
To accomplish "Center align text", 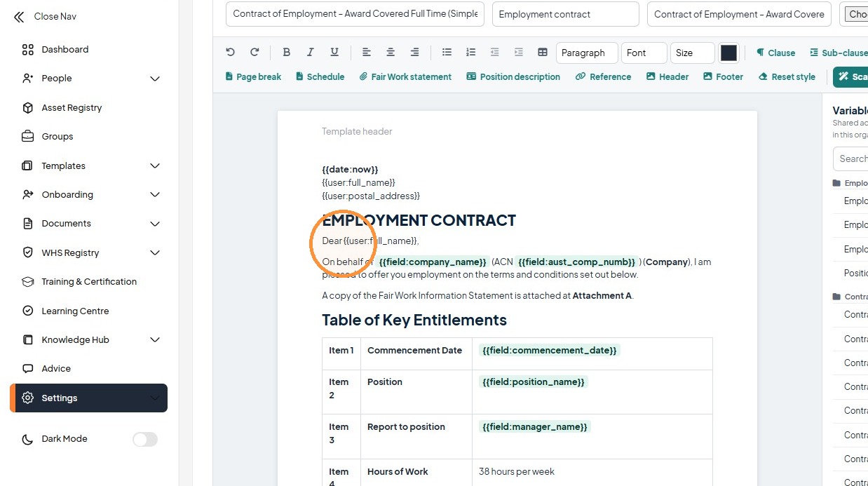I will pyautogui.click(x=391, y=53).
